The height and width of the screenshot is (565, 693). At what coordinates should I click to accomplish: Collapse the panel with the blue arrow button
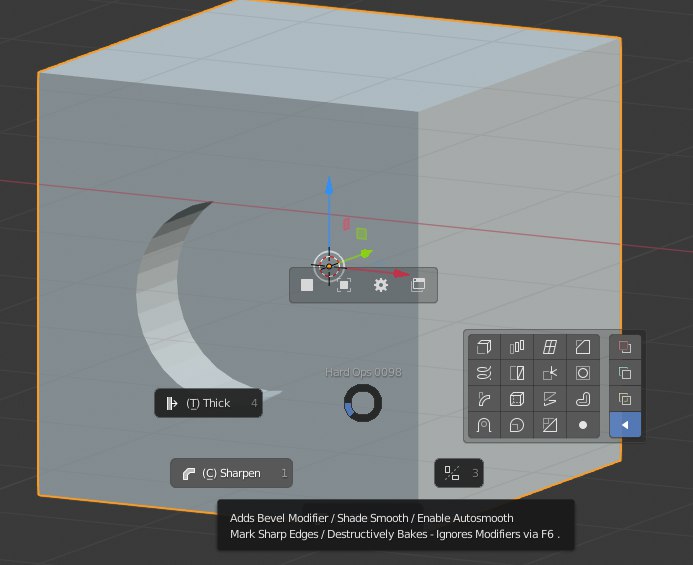(625, 425)
